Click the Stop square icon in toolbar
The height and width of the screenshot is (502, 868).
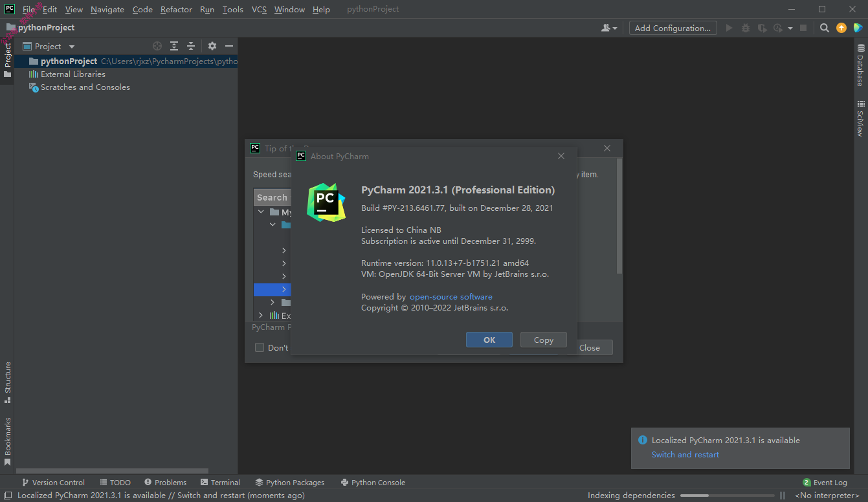click(x=803, y=28)
